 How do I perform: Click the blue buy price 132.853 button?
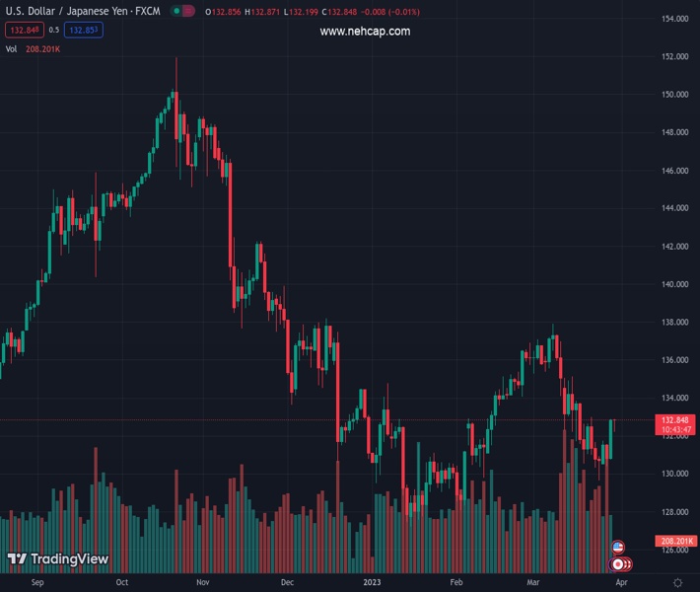[x=85, y=30]
